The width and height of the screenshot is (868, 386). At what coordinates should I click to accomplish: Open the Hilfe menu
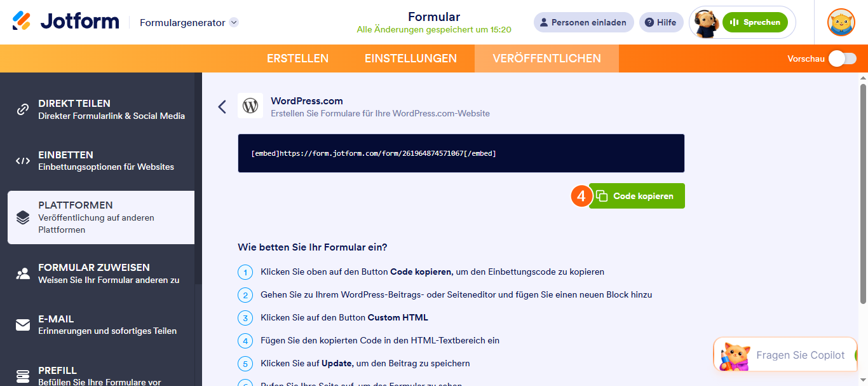(661, 22)
